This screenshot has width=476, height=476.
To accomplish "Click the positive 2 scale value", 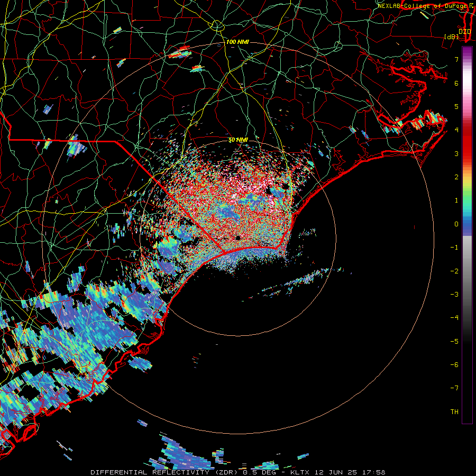I will (456, 177).
